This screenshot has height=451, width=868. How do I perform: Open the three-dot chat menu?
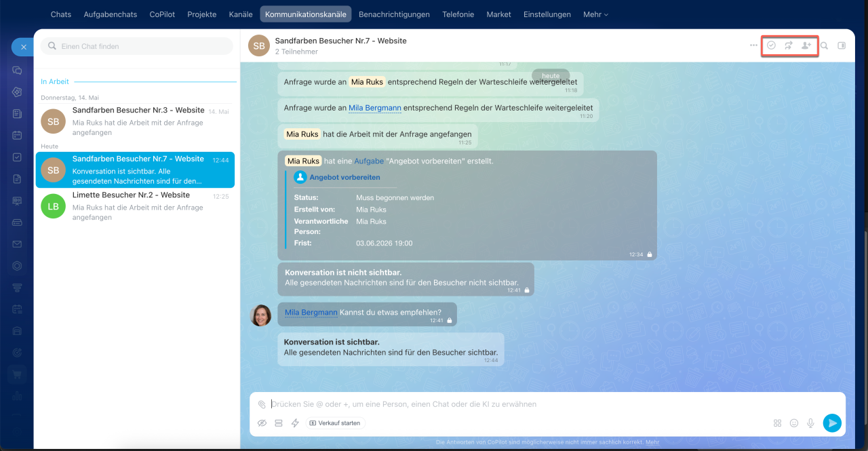pyautogui.click(x=753, y=45)
